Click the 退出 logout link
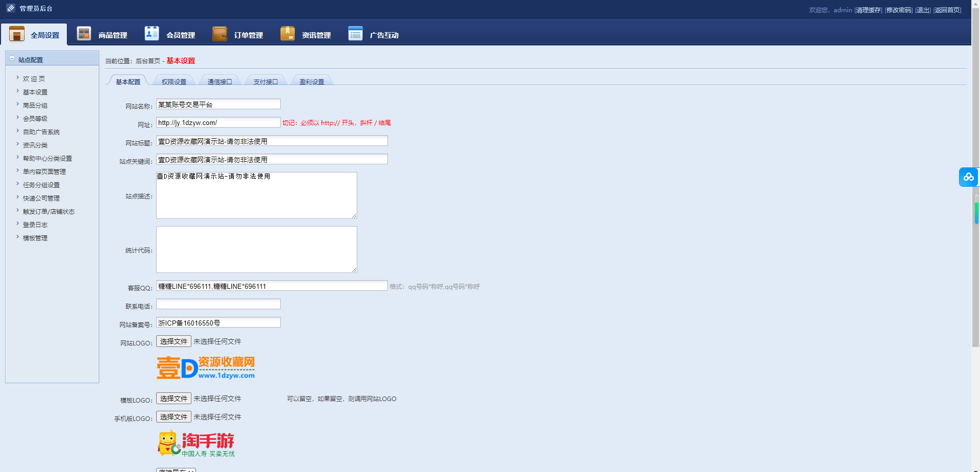980x472 pixels. tap(923, 10)
